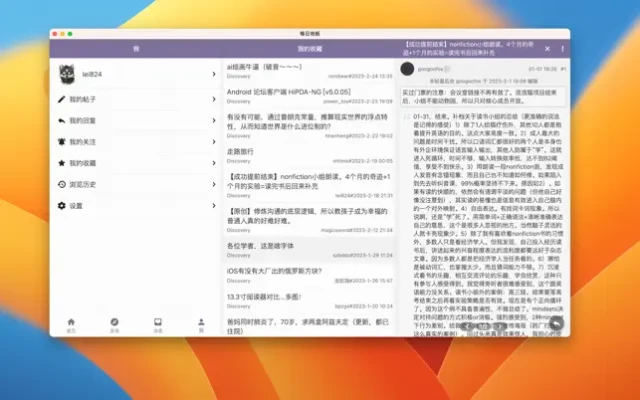Image resolution: width=640 pixels, height=400 pixels.
Task: Click the 我的收藏 header title
Action: [x=310, y=48]
